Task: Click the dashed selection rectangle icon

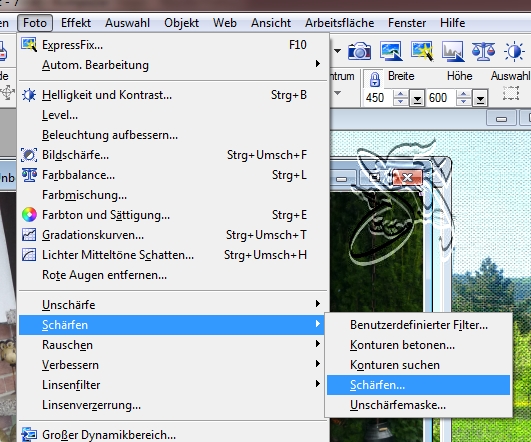Action: 511,93
